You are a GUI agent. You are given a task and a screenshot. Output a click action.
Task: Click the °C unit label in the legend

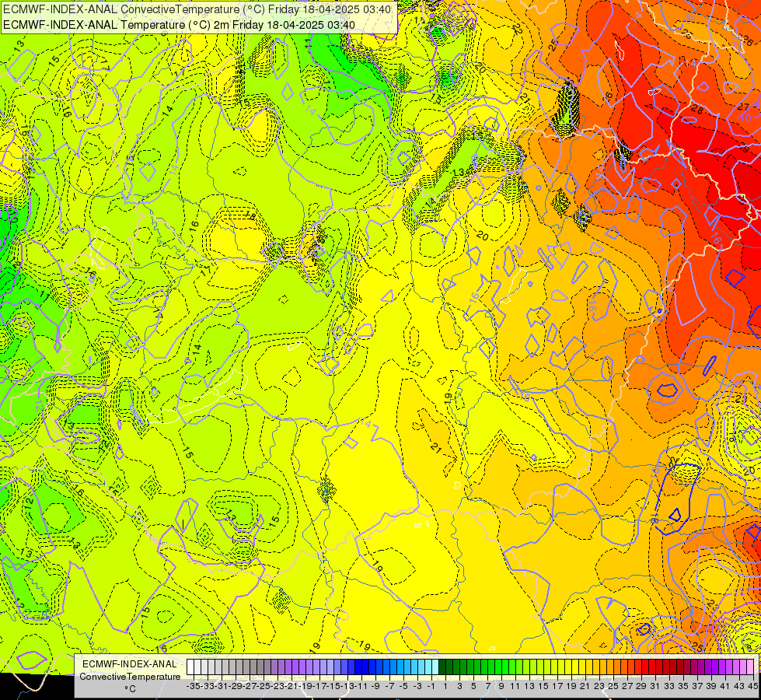pyautogui.click(x=130, y=689)
